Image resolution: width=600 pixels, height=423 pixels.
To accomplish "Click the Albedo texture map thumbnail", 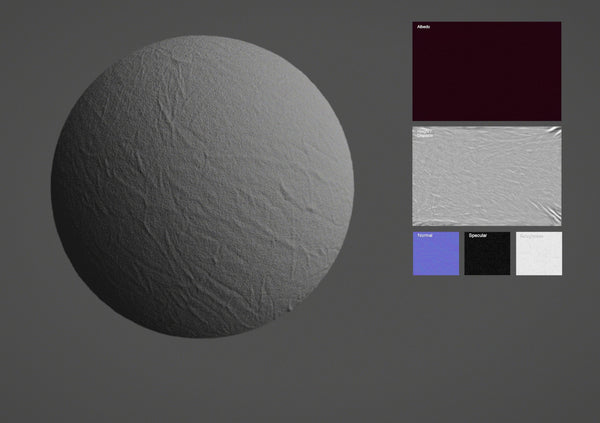I will (487, 70).
